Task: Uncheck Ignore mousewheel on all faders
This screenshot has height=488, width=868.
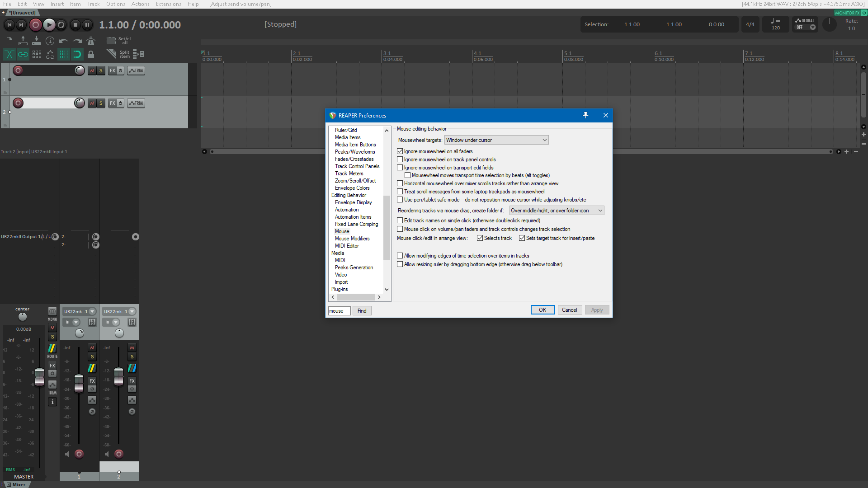Action: [400, 151]
